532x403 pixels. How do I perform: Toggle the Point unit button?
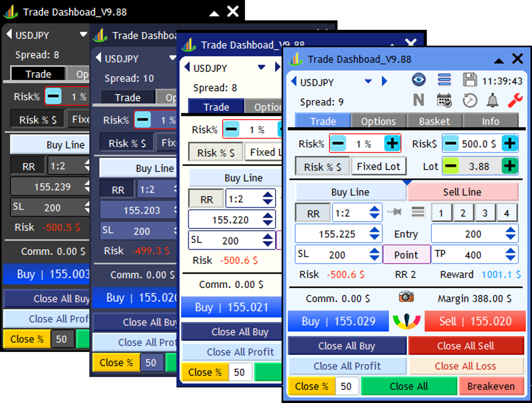[x=406, y=255]
